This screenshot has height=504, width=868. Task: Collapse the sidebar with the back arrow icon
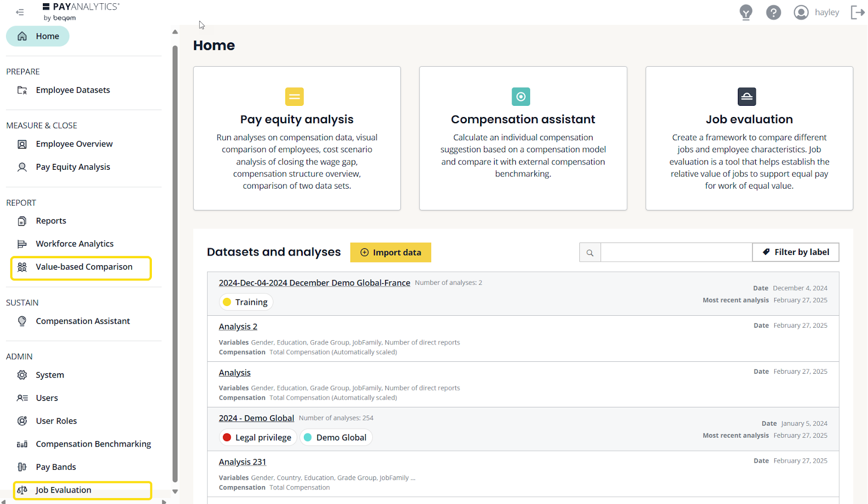[x=20, y=12]
